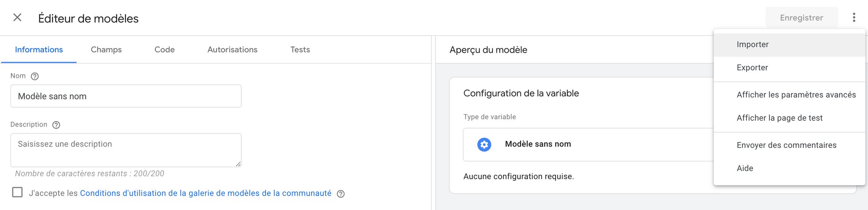The height and width of the screenshot is (210, 868).
Task: Close the Éditeur de modèles panel
Action: coord(17,17)
